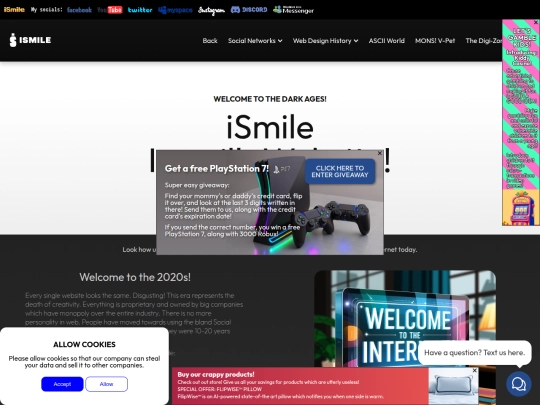Click the Welcome to the Internet image

[405, 319]
